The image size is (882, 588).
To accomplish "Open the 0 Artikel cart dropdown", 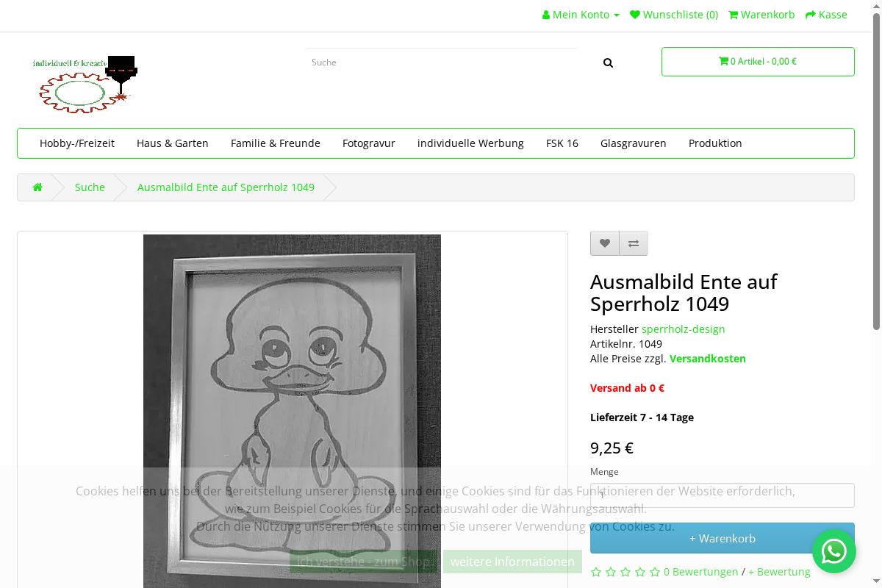I will (x=758, y=62).
